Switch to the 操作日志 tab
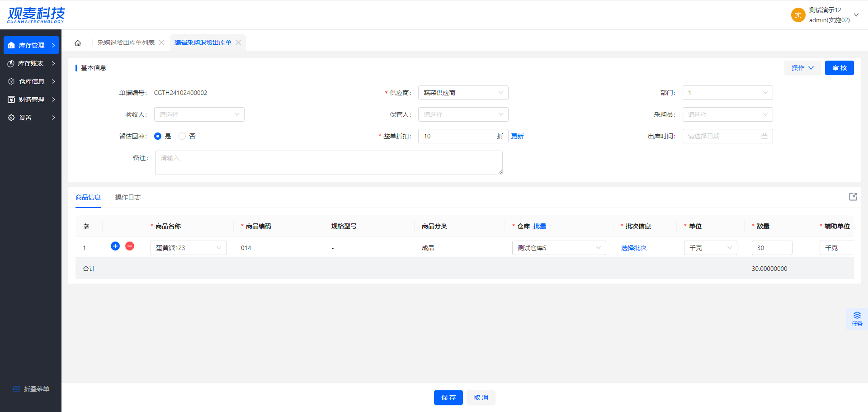 [128, 197]
